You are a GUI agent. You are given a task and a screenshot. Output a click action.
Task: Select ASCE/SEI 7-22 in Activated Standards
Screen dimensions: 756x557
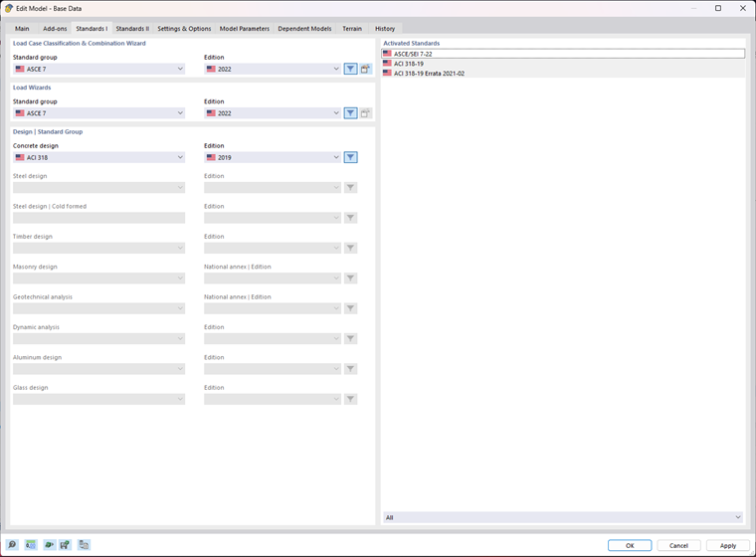pyautogui.click(x=563, y=54)
